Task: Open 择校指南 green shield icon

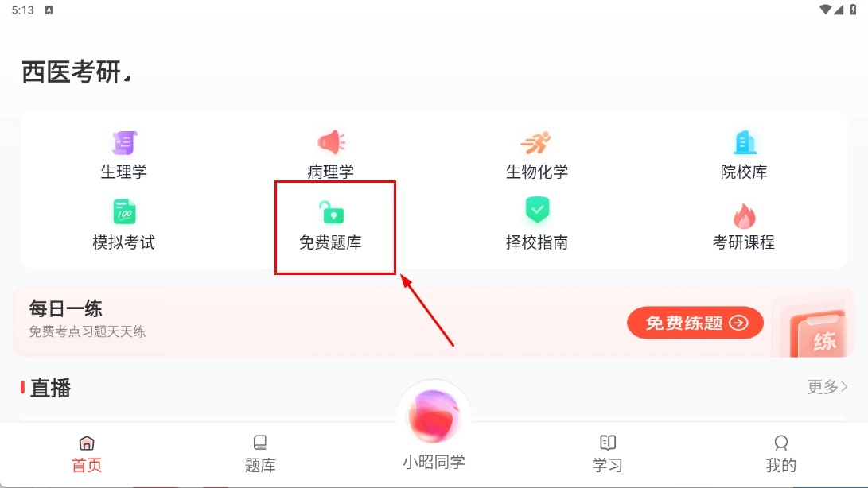Action: tap(537, 211)
